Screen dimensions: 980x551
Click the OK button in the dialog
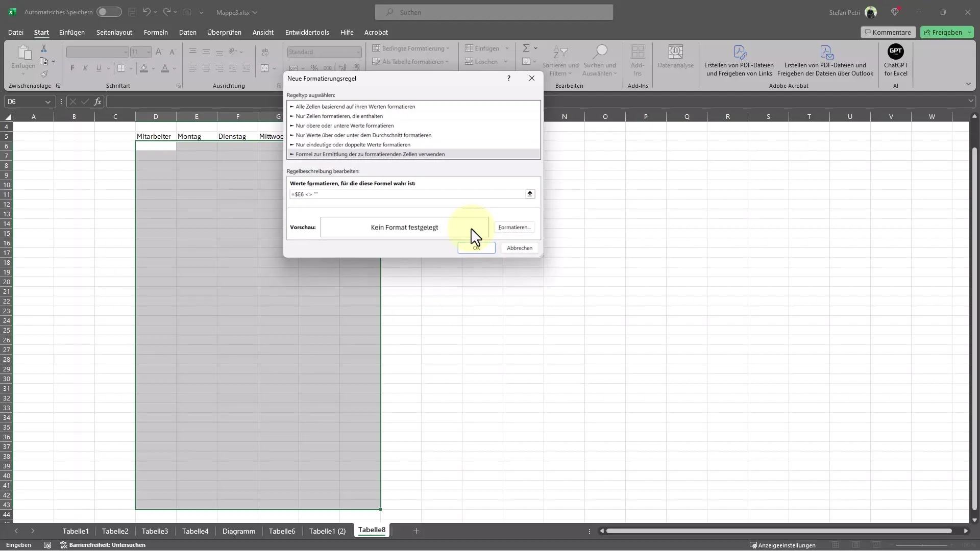tap(476, 248)
